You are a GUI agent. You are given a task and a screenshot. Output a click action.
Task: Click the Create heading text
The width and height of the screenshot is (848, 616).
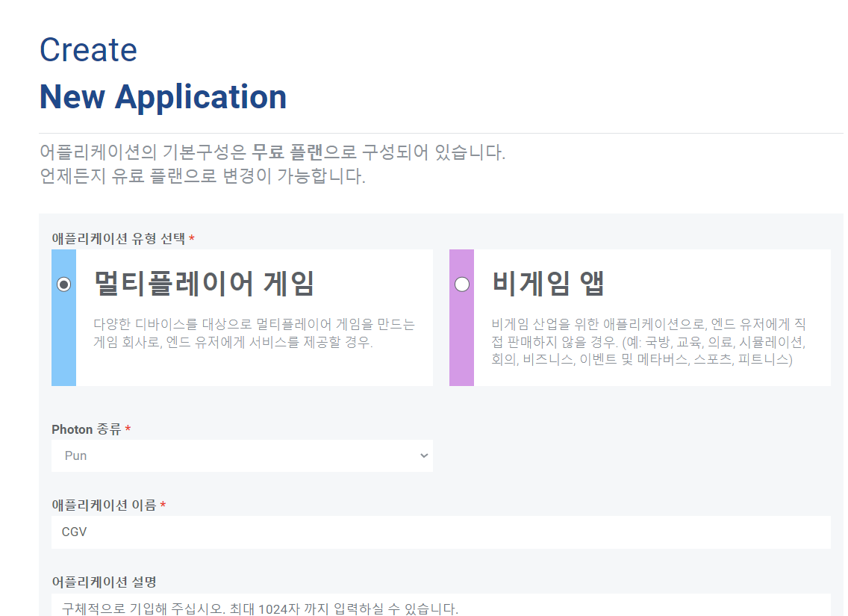tap(88, 50)
